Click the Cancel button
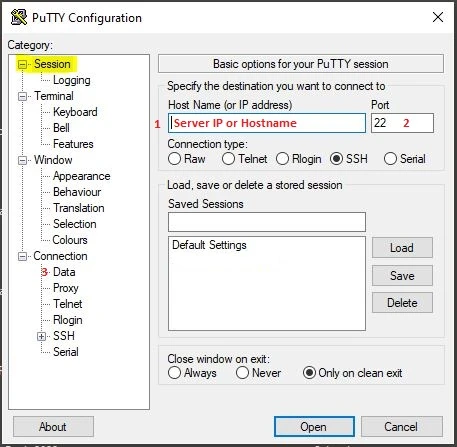This screenshot has width=457, height=447. 402,427
